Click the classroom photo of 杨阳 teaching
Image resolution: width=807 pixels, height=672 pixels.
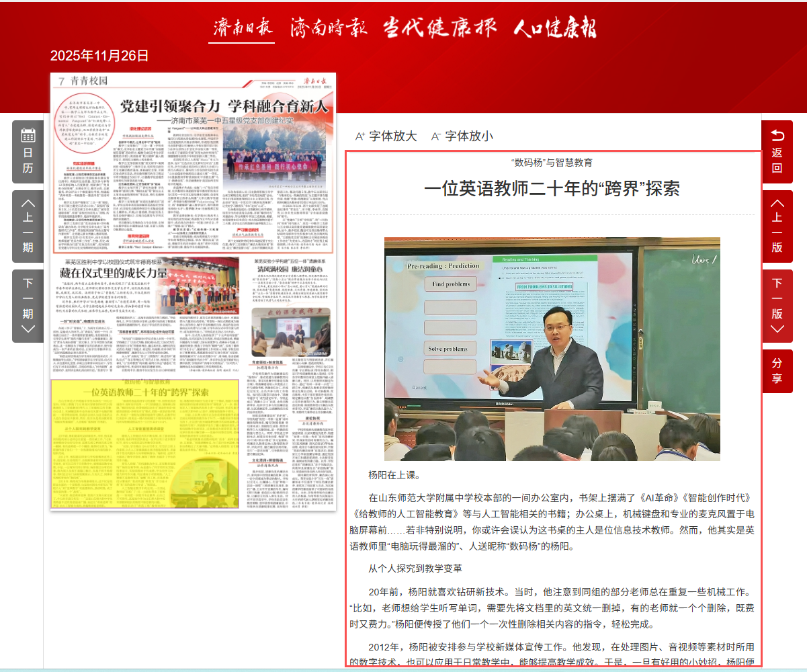pyautogui.click(x=552, y=349)
